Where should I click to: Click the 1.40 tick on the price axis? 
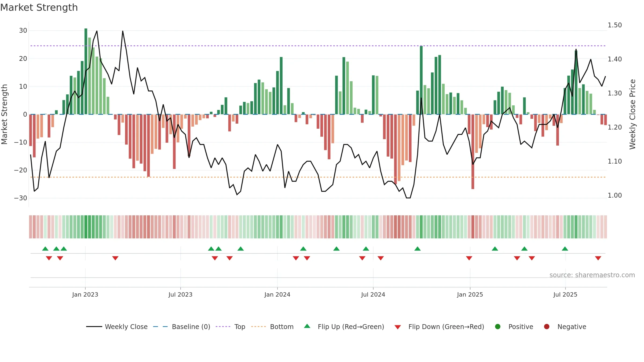(x=615, y=59)
